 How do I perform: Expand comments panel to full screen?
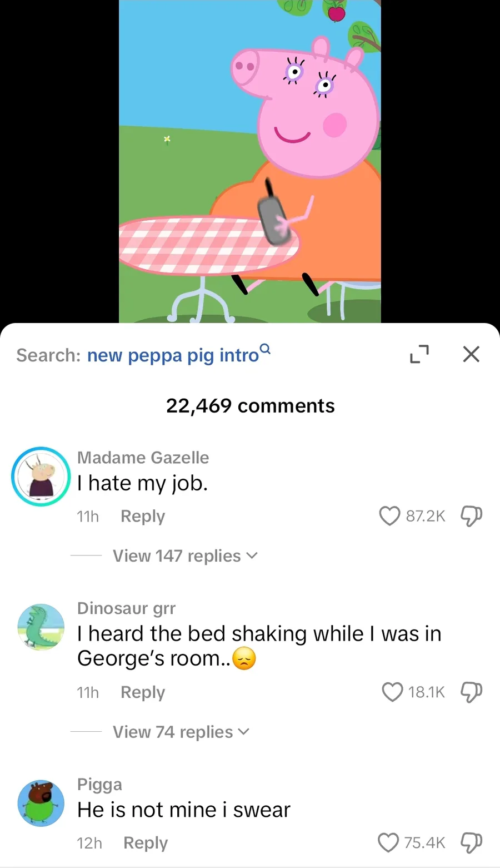tap(419, 354)
